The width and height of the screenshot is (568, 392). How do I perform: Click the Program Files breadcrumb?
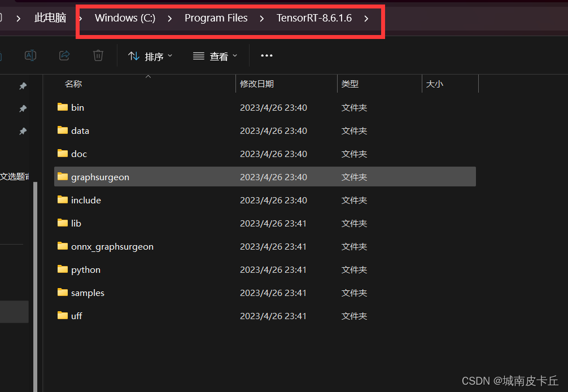tap(216, 18)
